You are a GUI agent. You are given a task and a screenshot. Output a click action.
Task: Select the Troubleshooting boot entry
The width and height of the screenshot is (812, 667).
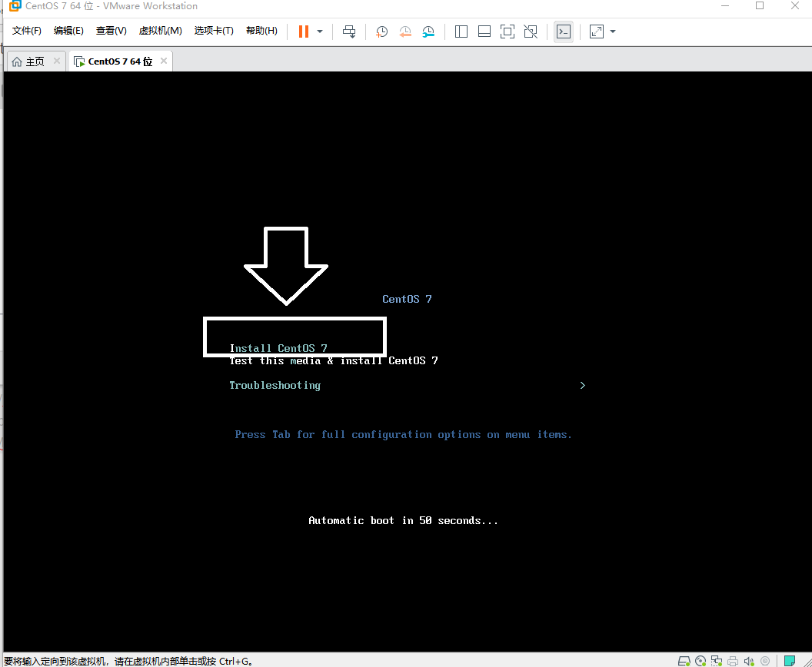pyautogui.click(x=275, y=386)
